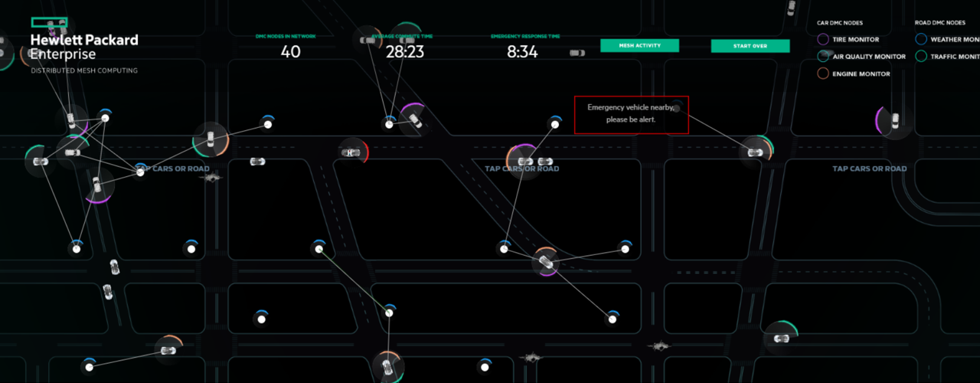Select the Traffic Monitor green legend circle

pos(920,57)
